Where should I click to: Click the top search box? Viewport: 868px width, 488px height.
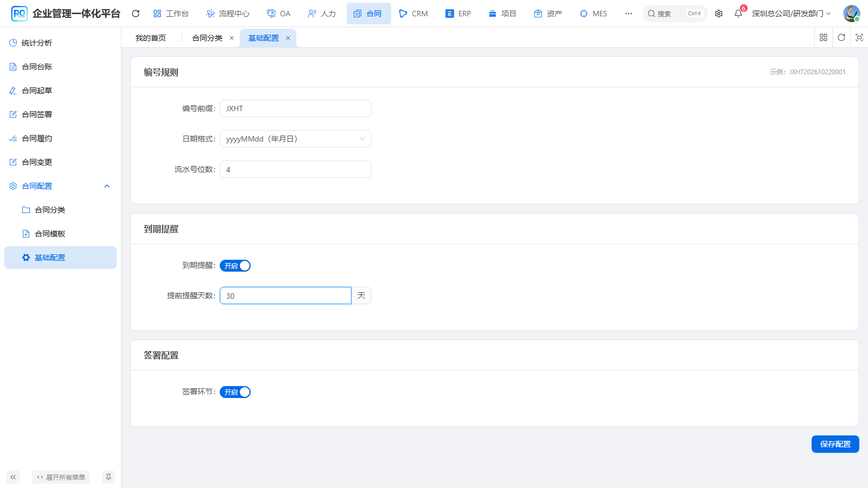pos(675,14)
